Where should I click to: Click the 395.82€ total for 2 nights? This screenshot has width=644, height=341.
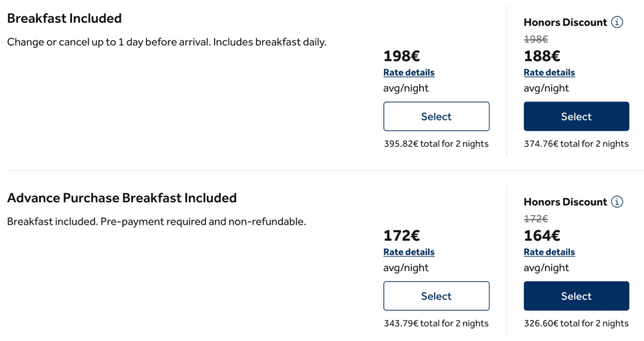pos(436,144)
